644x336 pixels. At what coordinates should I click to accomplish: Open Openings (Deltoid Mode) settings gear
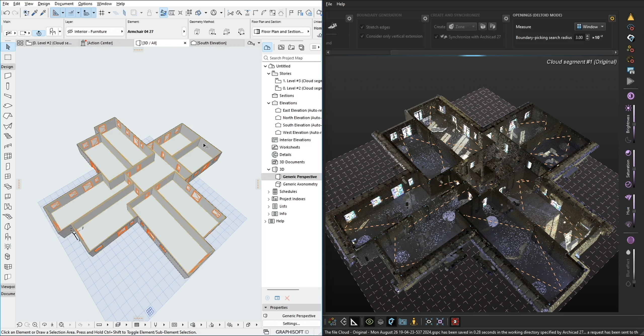pos(612,18)
